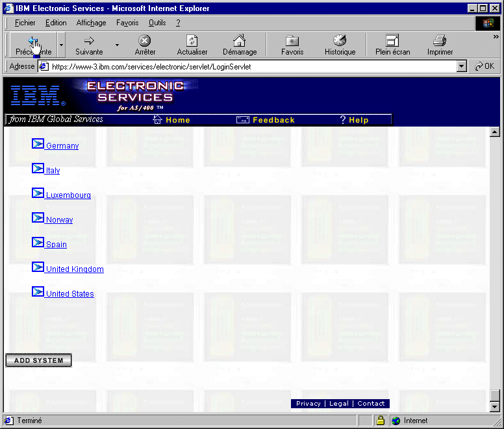Open the Feedback link
This screenshot has width=504, height=429.
point(273,120)
